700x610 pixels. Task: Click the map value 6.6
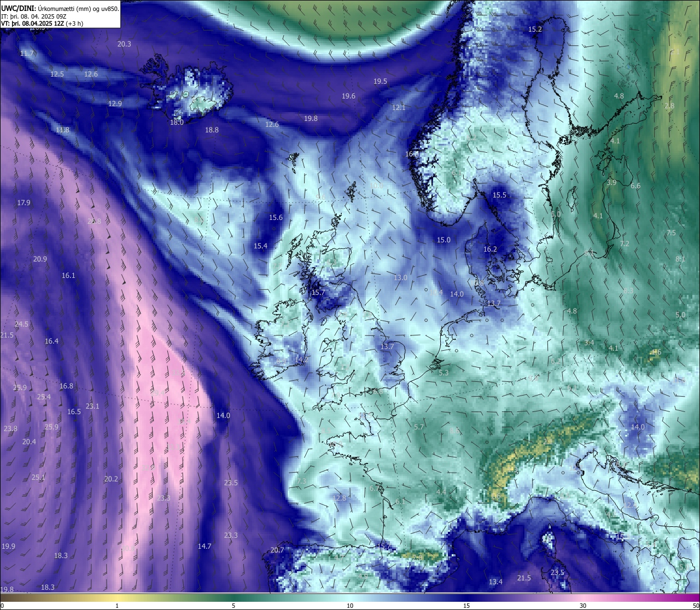coord(635,186)
